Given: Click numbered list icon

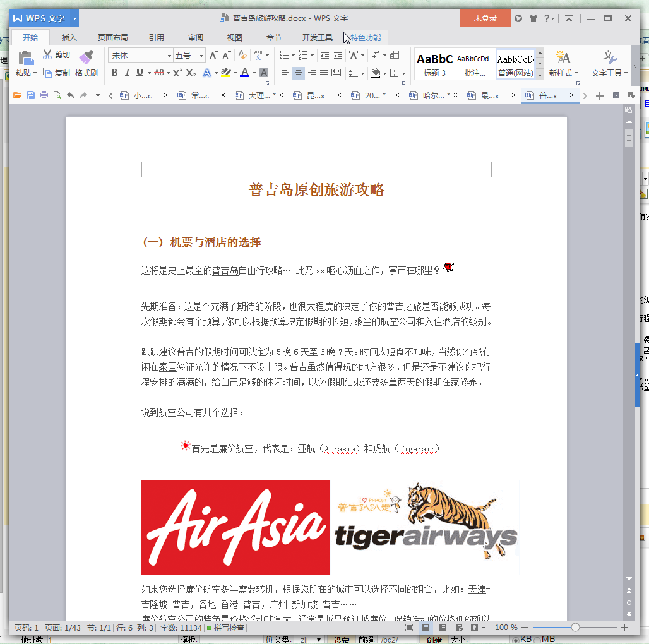Looking at the screenshot, I should click(303, 55).
